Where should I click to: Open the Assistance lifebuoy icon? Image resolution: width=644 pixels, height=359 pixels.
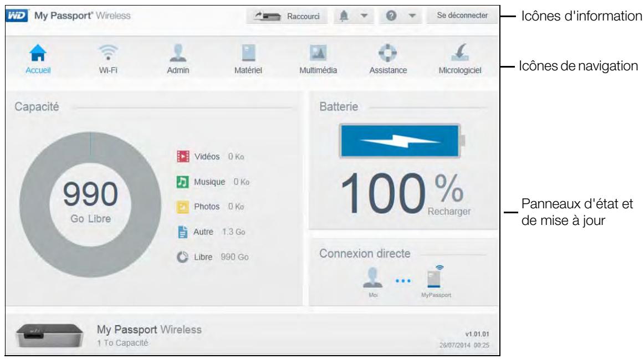tap(388, 53)
